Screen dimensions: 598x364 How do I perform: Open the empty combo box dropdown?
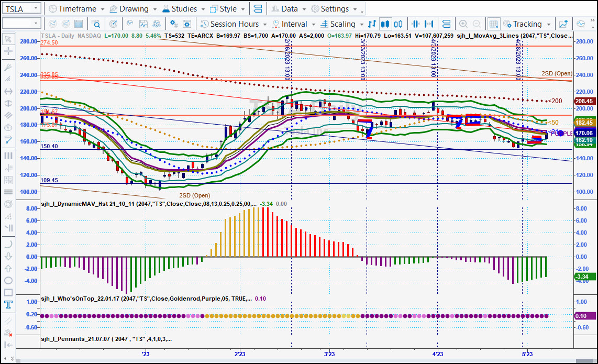(36, 24)
